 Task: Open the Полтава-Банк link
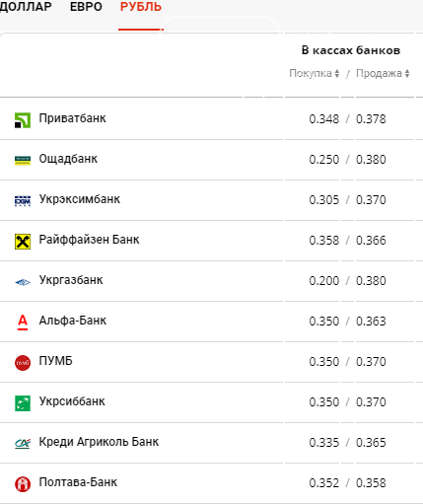(78, 482)
